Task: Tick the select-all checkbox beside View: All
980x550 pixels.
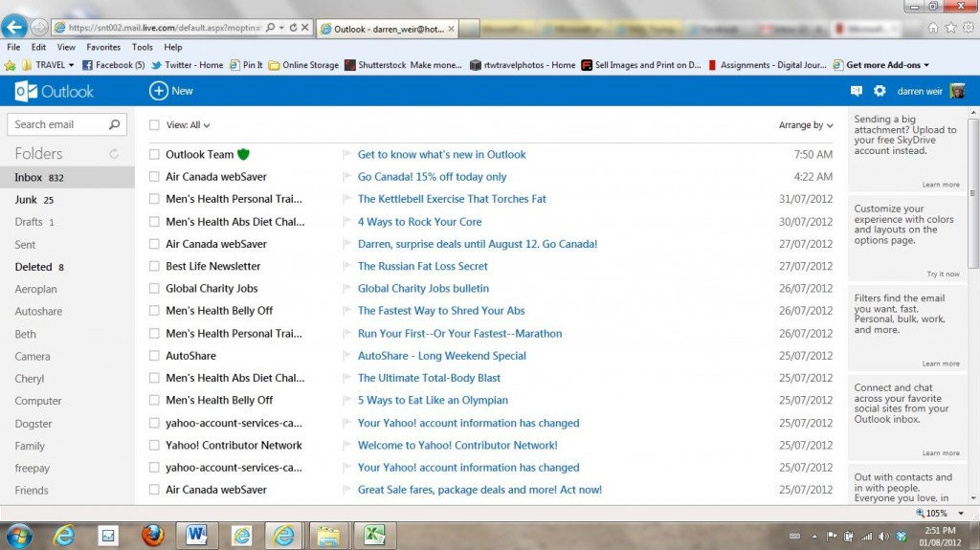Action: [x=154, y=125]
